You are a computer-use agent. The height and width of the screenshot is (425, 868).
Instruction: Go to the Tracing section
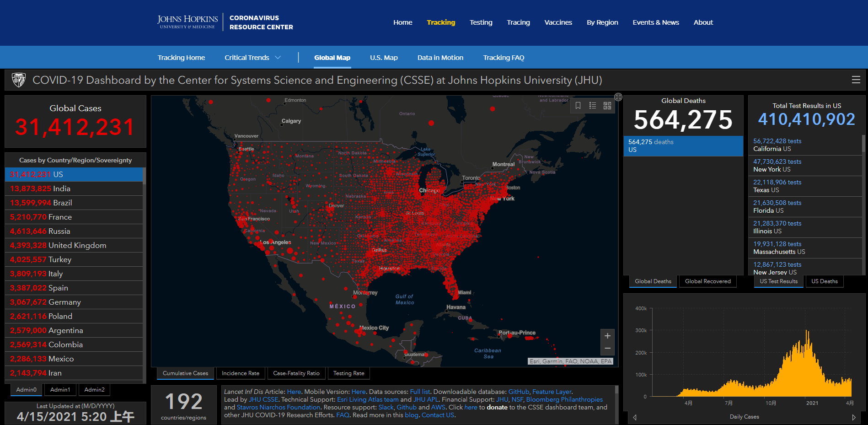[518, 22]
